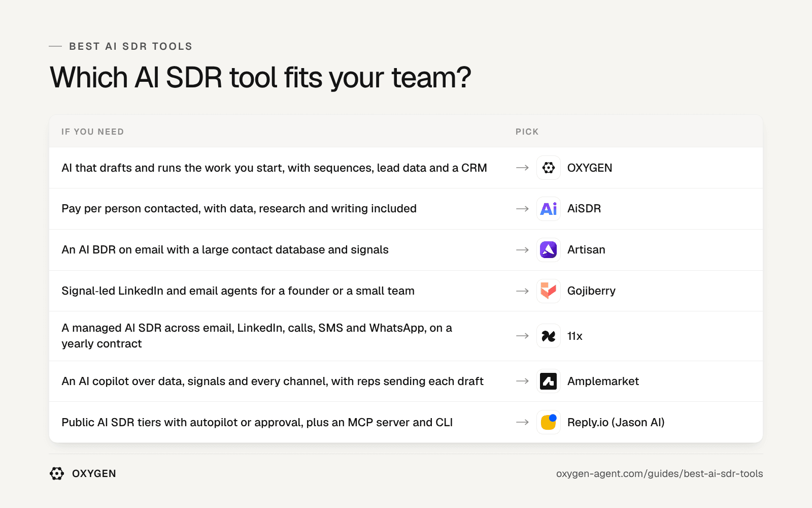Click the arrow in the AiSDR row
812x508 pixels.
tap(523, 209)
